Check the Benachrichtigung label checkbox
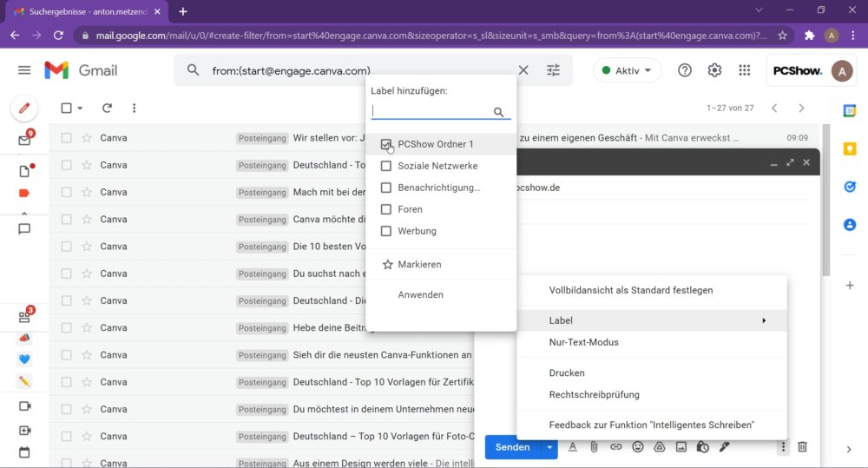This screenshot has width=868, height=468. click(386, 188)
